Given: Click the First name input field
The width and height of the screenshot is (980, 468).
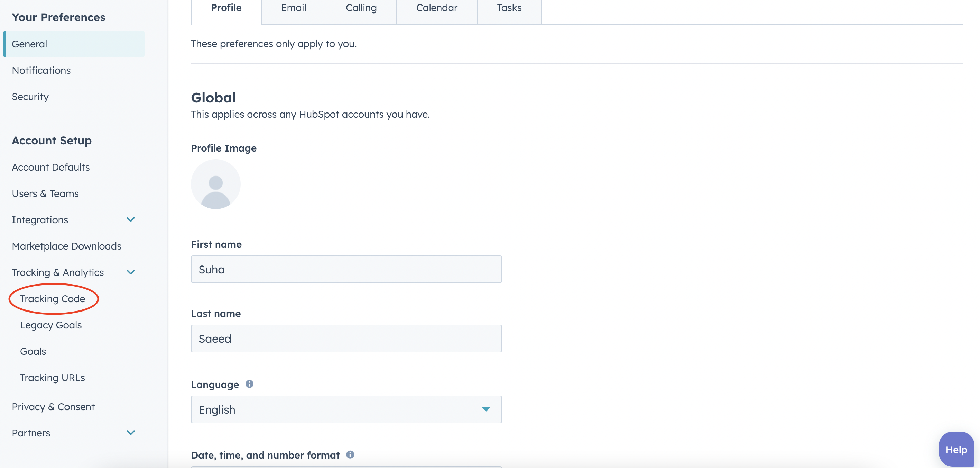Looking at the screenshot, I should coord(346,269).
